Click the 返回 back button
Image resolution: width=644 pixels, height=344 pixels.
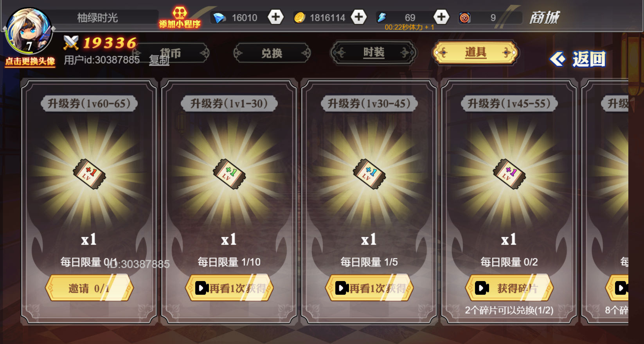click(578, 59)
